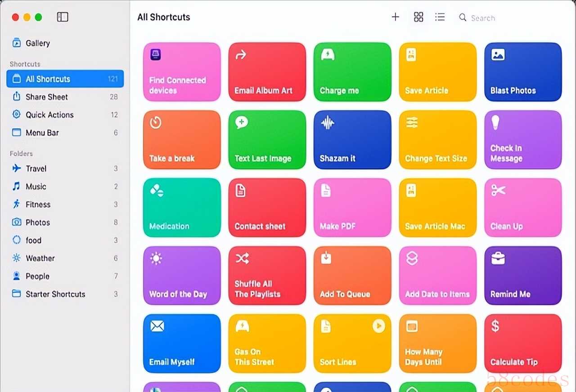Run the Shazam it shortcut
Viewport: 576px width, 392px height.
pyautogui.click(x=352, y=140)
